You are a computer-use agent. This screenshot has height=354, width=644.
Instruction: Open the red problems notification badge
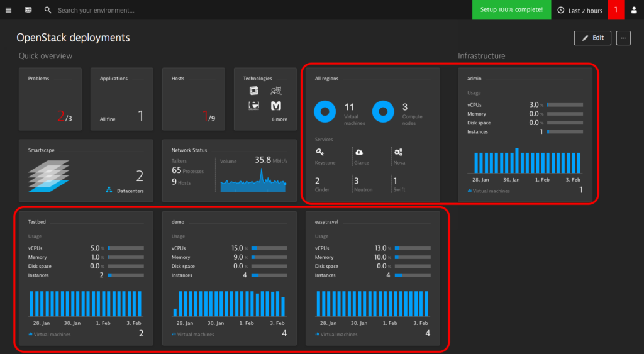pos(616,10)
